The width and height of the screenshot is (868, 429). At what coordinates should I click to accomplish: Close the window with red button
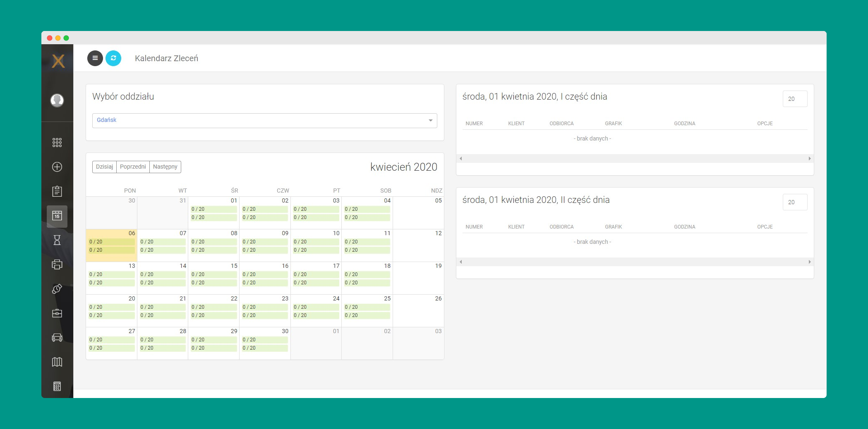50,38
